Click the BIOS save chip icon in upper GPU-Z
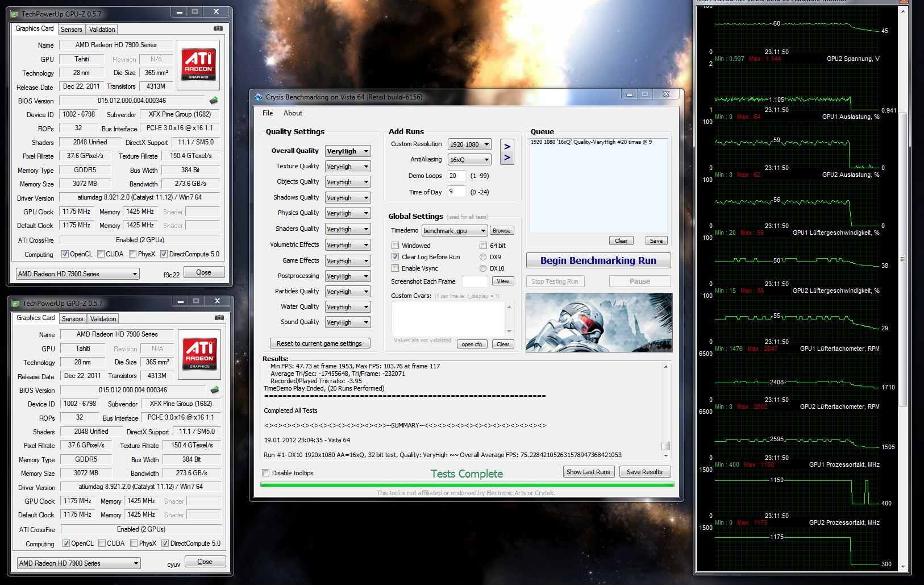924x585 pixels. tap(214, 101)
